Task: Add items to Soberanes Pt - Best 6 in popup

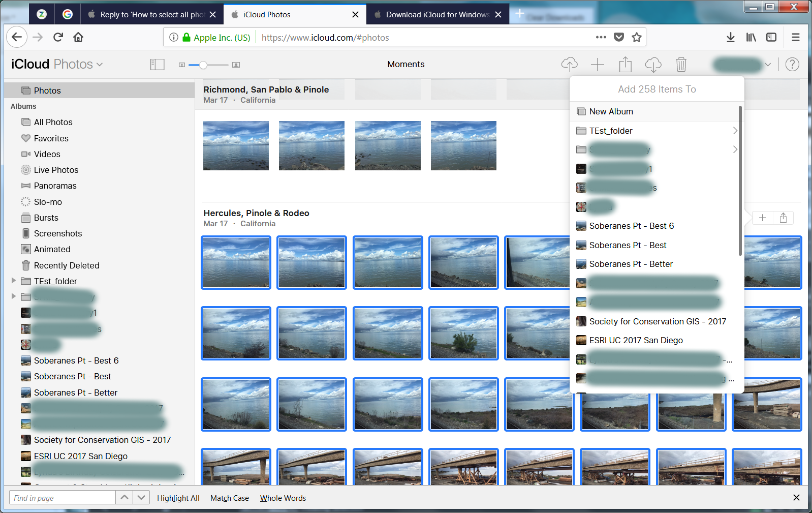Action: click(654, 226)
